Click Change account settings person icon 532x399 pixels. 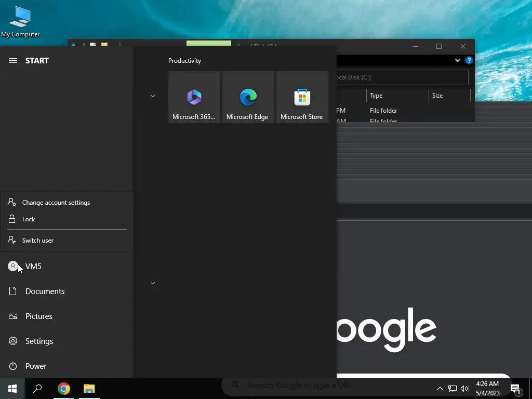(x=12, y=202)
